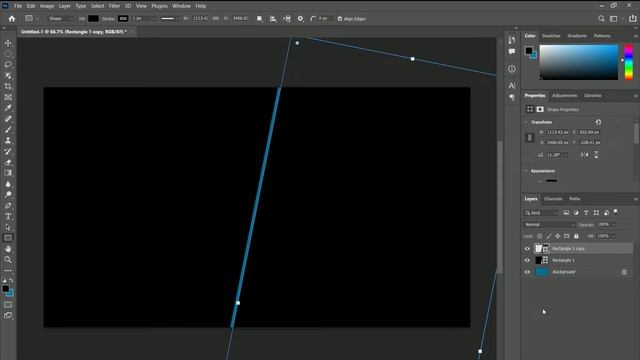Viewport: 640px width, 360px height.
Task: Select the Horizontal Type tool
Action: click(x=8, y=216)
